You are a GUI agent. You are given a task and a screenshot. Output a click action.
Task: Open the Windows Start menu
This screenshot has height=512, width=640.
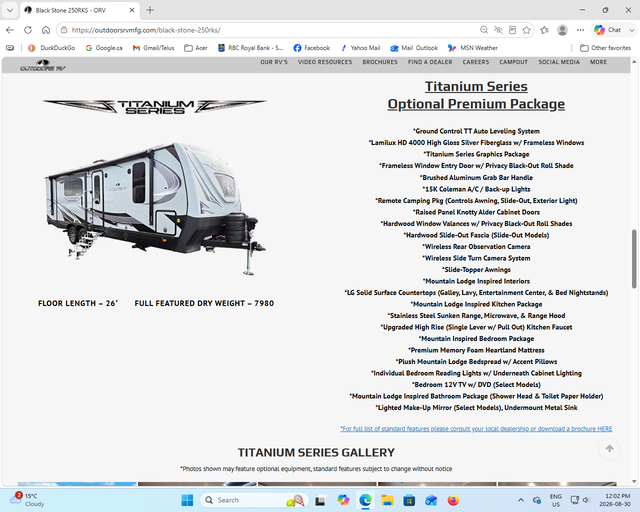click(187, 500)
